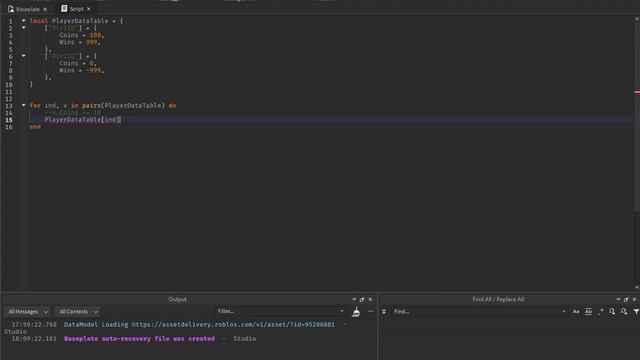Click the second search magnifier icon
640x360 pixels.
[624, 312]
